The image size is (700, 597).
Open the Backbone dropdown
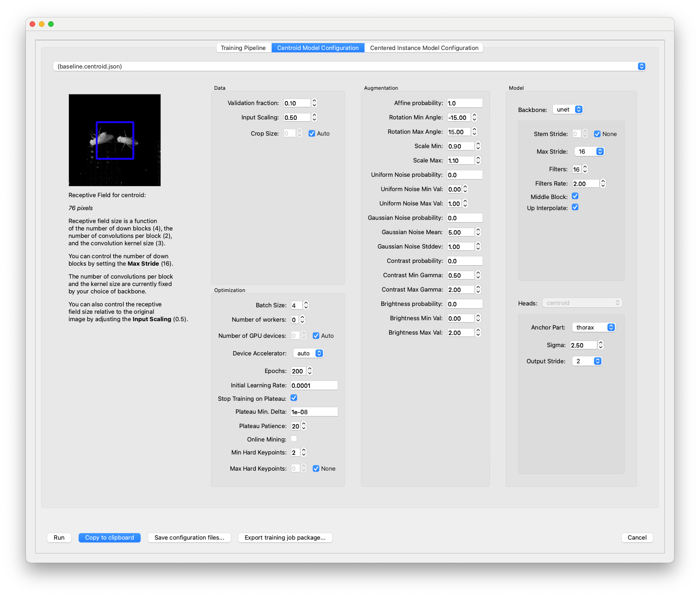pyautogui.click(x=568, y=109)
